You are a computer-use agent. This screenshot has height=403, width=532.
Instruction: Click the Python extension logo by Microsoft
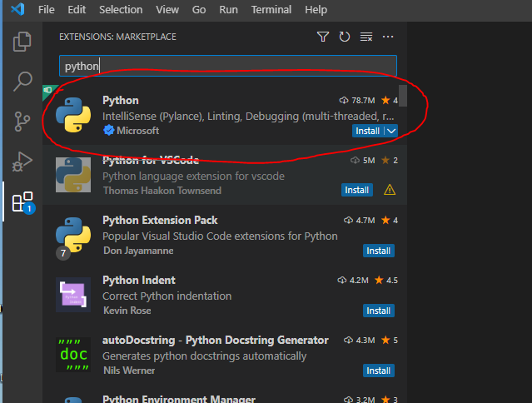[x=73, y=115]
